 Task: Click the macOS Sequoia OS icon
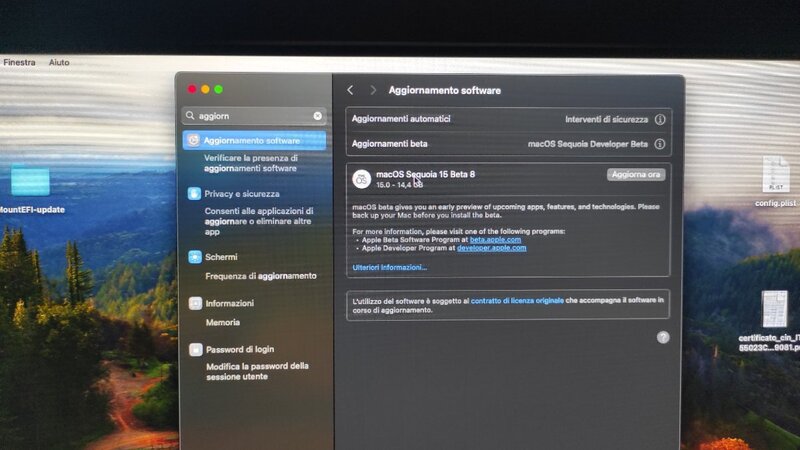[x=361, y=179]
